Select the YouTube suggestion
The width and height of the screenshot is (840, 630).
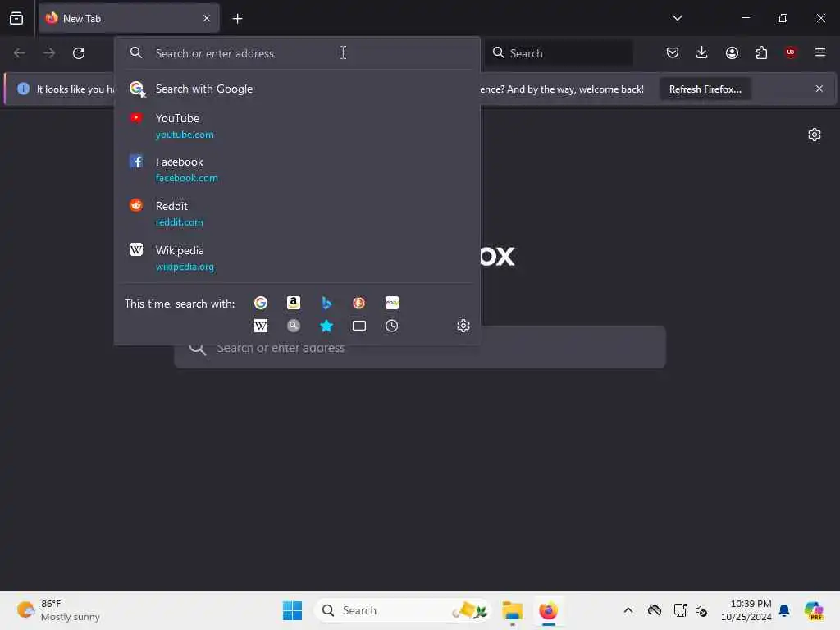pos(297,126)
